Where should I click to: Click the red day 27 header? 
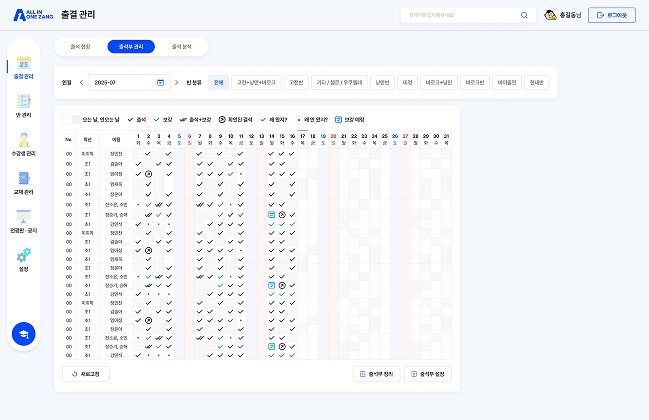405,139
